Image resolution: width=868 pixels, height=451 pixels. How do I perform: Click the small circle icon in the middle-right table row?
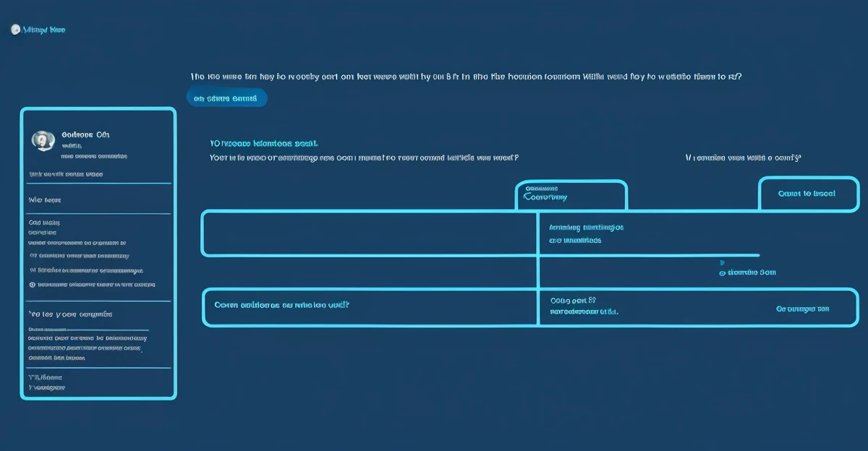pyautogui.click(x=722, y=273)
